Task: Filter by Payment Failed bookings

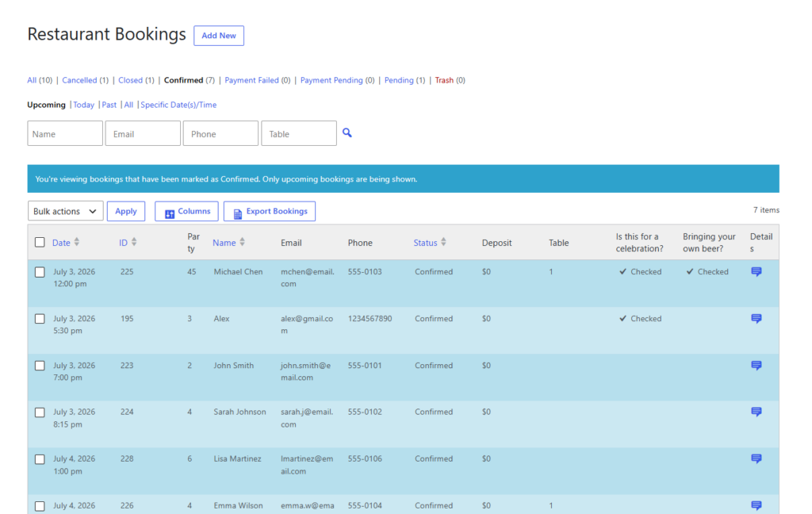Action: [251, 80]
